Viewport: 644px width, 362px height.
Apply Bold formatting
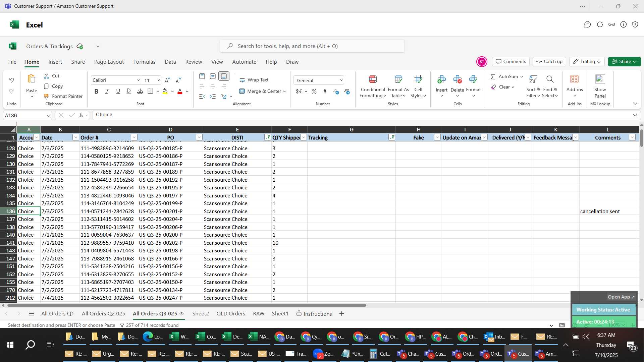pyautogui.click(x=96, y=91)
